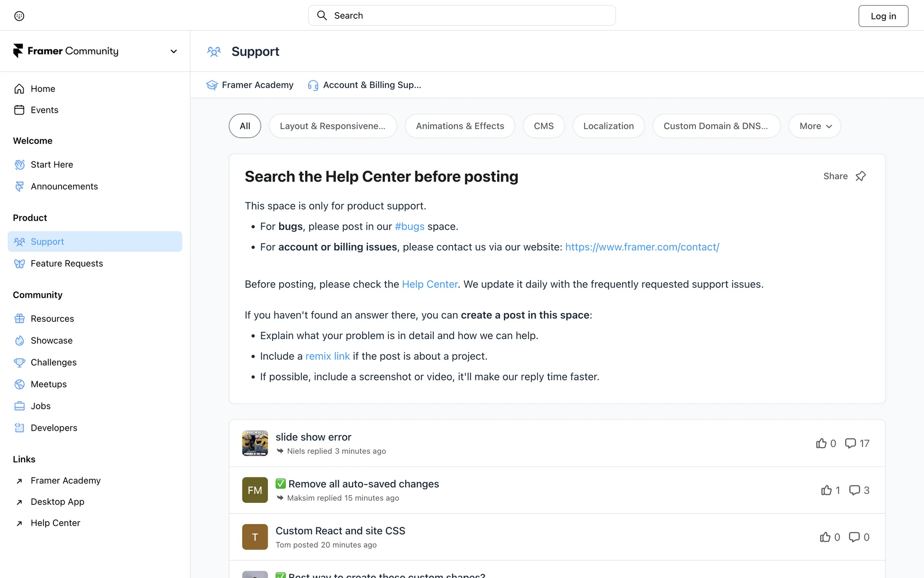This screenshot has height=578, width=924.
Task: Open comments on Remove all auto-saved changes
Action: pos(854,490)
